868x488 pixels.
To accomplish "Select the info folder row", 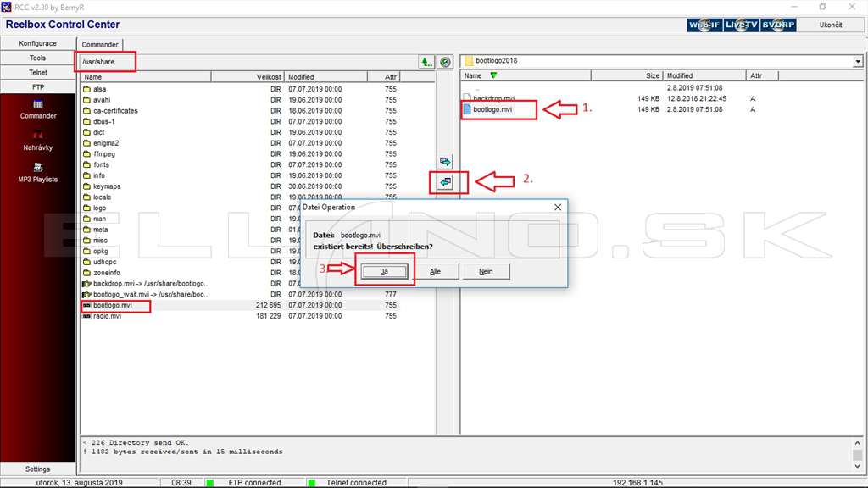I will (240, 175).
